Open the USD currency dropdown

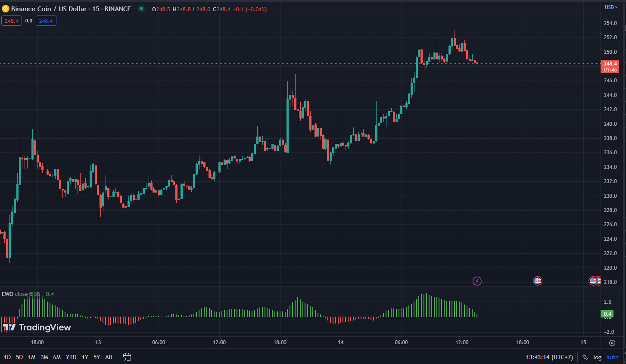pos(611,7)
